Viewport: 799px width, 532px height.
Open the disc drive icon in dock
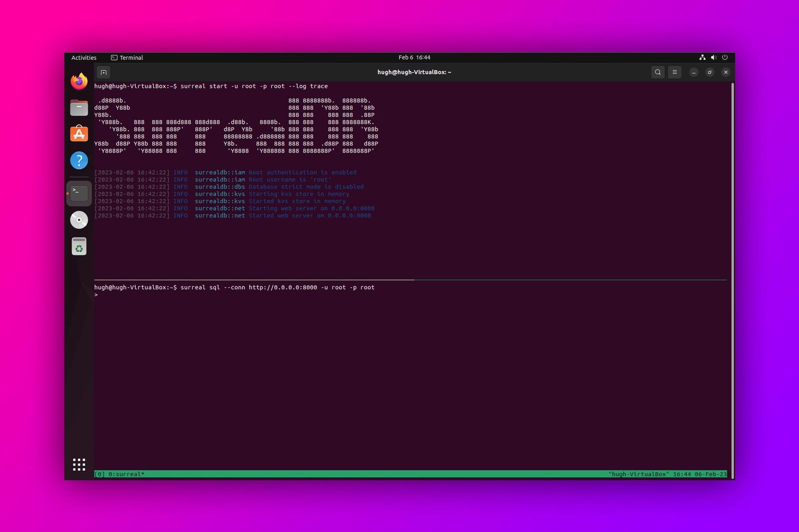click(x=79, y=220)
